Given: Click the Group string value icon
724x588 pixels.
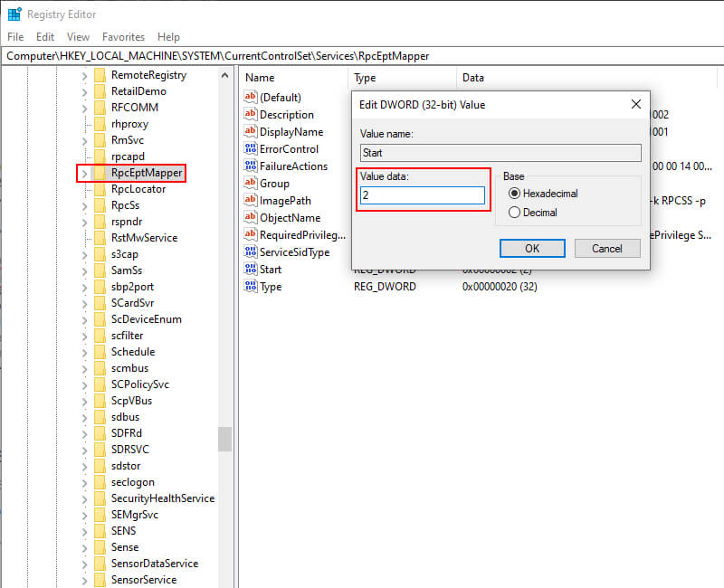Looking at the screenshot, I should coord(251,184).
